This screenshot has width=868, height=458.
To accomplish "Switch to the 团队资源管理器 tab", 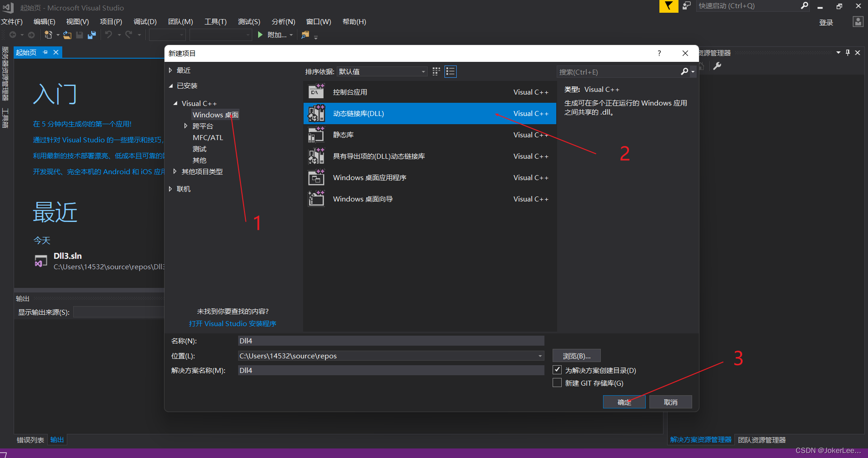I will tap(762, 440).
